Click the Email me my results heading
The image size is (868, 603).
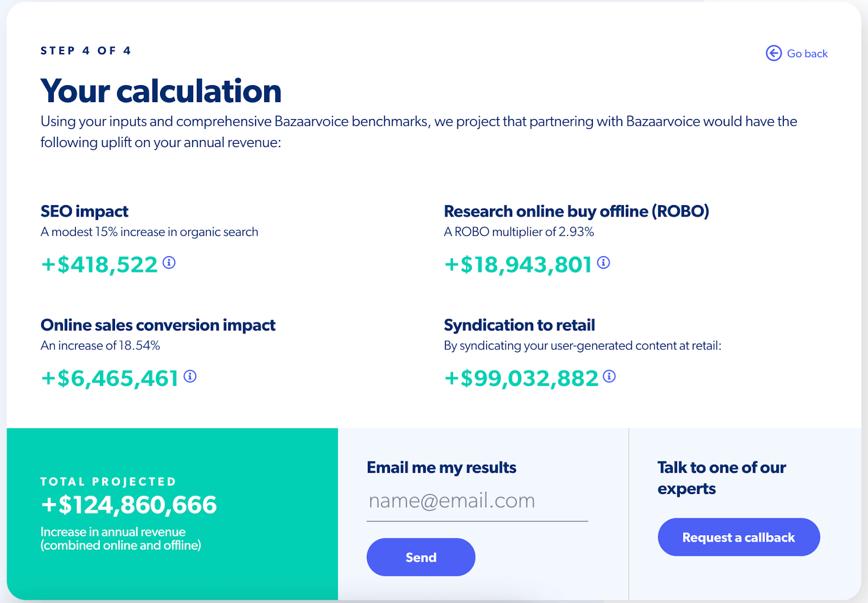[442, 468]
